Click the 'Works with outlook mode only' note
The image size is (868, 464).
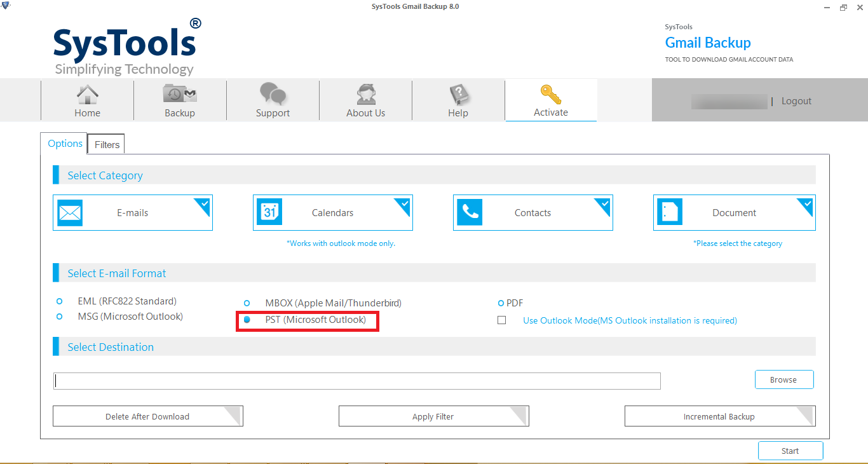(341, 243)
